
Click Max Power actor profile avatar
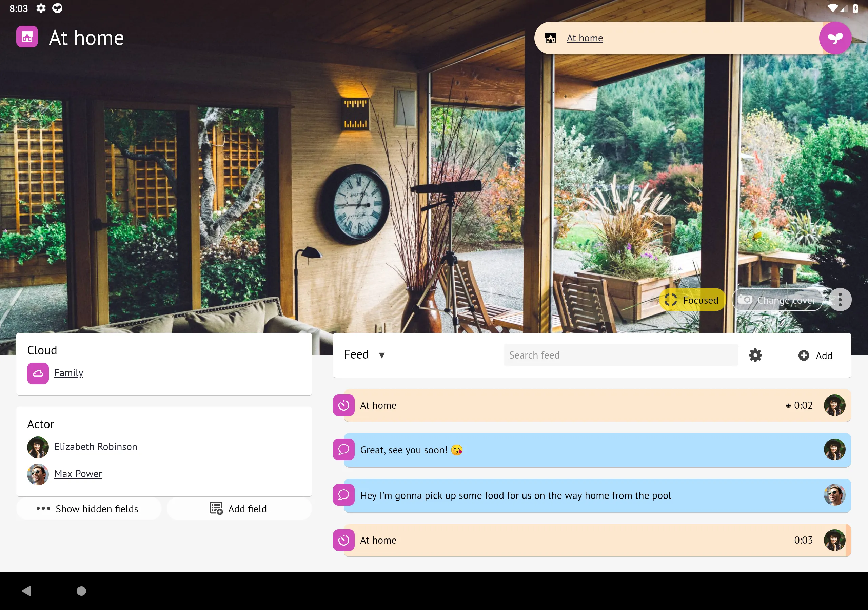pyautogui.click(x=38, y=473)
